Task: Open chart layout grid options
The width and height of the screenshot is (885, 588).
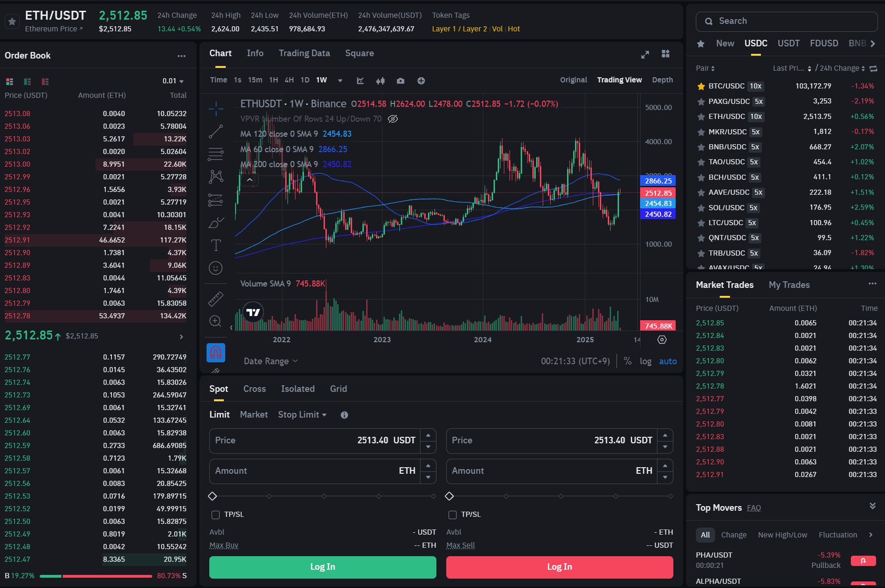Action: 665,54
